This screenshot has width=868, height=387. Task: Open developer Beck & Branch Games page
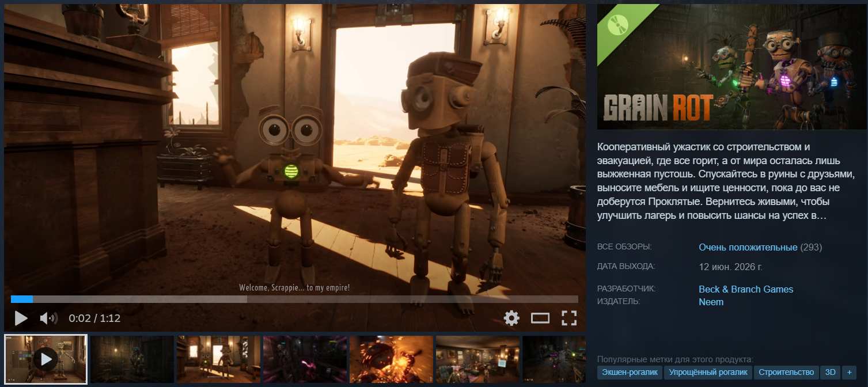coord(746,289)
